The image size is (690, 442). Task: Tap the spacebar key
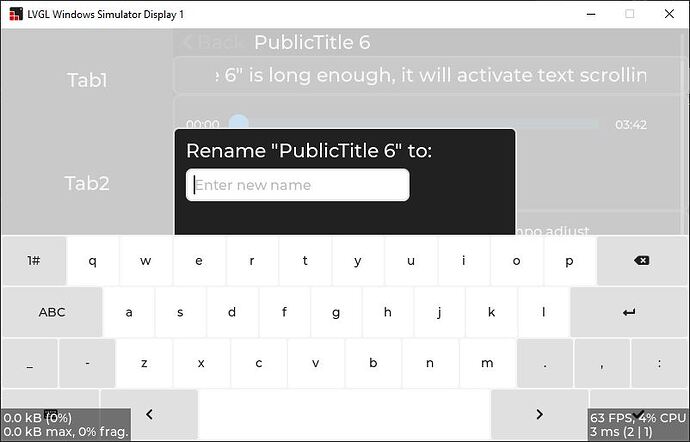[x=344, y=414]
